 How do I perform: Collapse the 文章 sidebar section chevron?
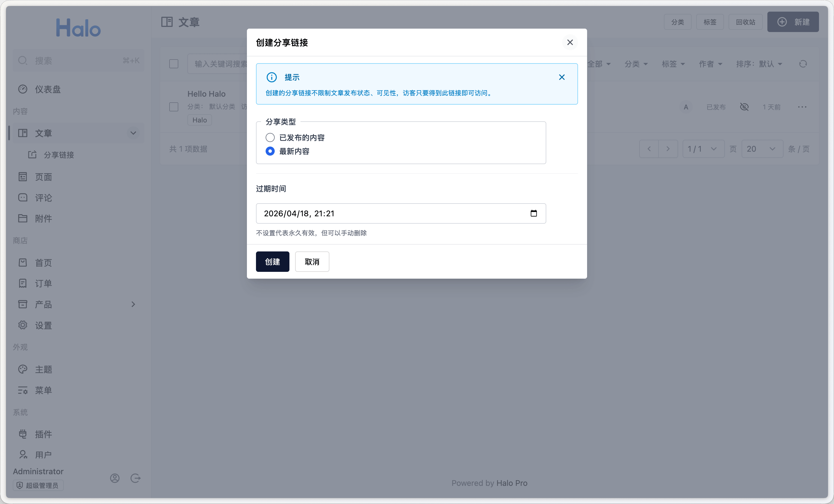pyautogui.click(x=133, y=133)
